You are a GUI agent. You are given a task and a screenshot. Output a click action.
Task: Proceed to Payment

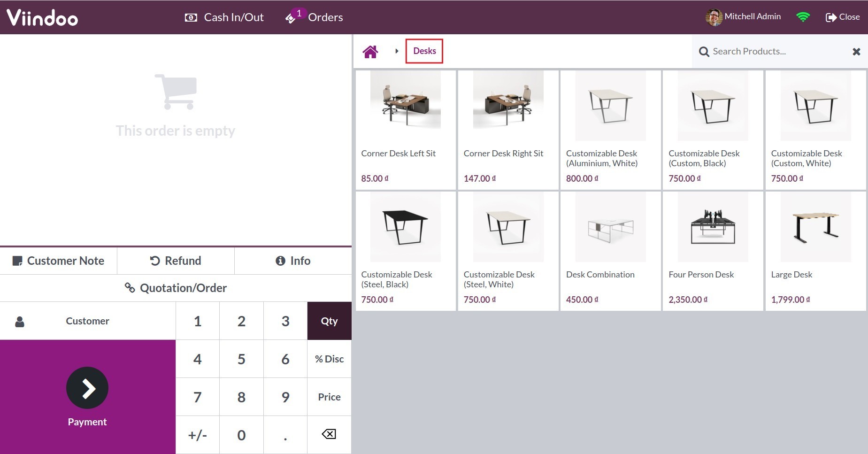tap(88, 397)
